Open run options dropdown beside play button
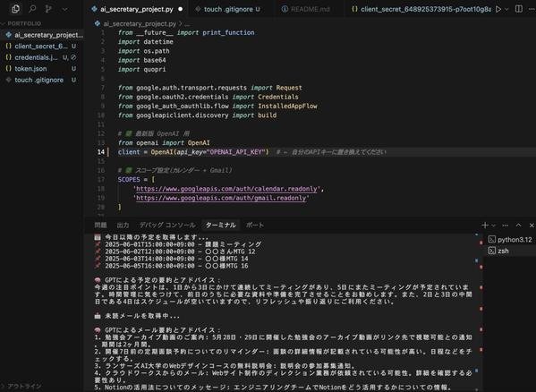Viewport: 536px width, 392px height. 506,9
